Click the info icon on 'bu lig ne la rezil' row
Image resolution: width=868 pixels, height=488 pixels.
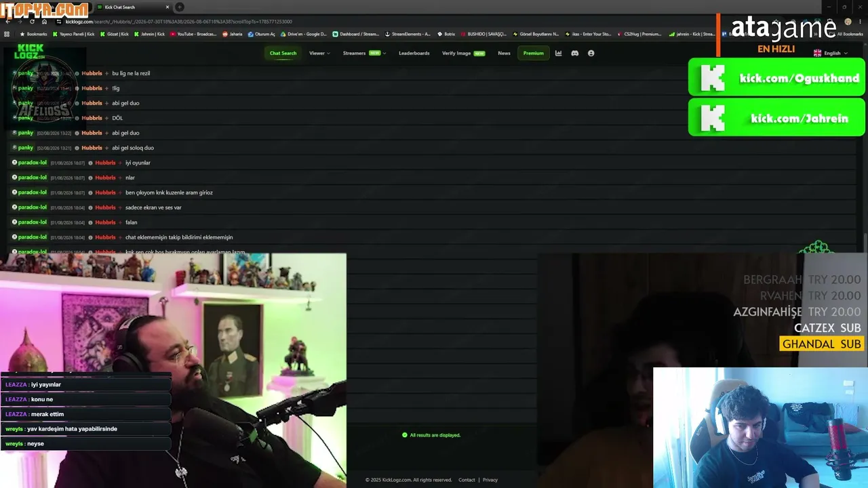tap(77, 73)
